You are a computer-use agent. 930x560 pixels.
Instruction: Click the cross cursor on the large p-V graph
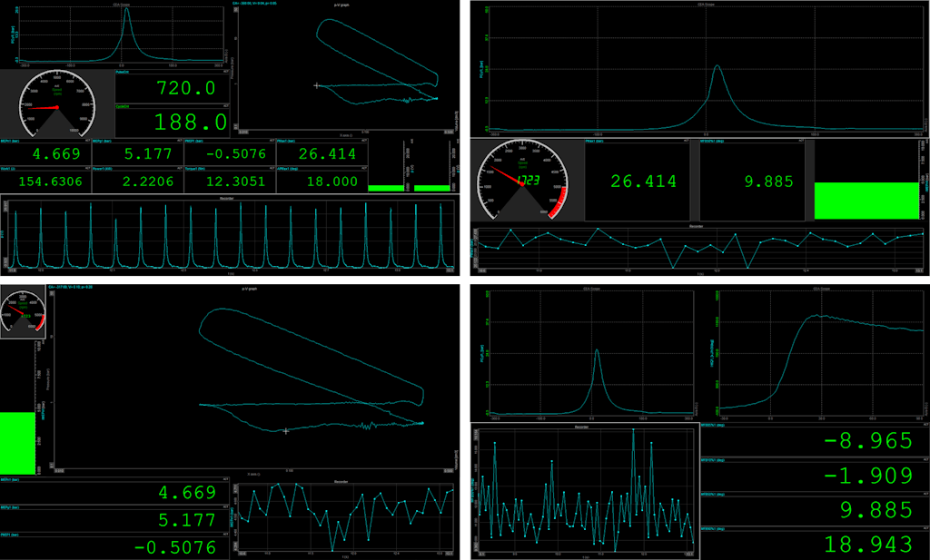(x=286, y=431)
